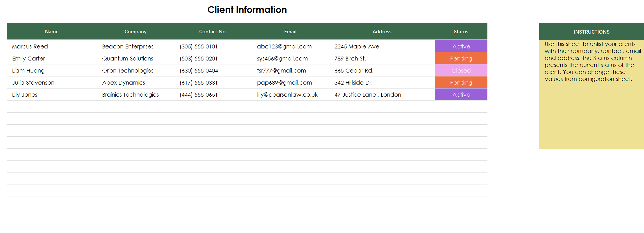This screenshot has width=644, height=233.
Task: Click email tsr777@gmail.com
Action: [x=281, y=71]
